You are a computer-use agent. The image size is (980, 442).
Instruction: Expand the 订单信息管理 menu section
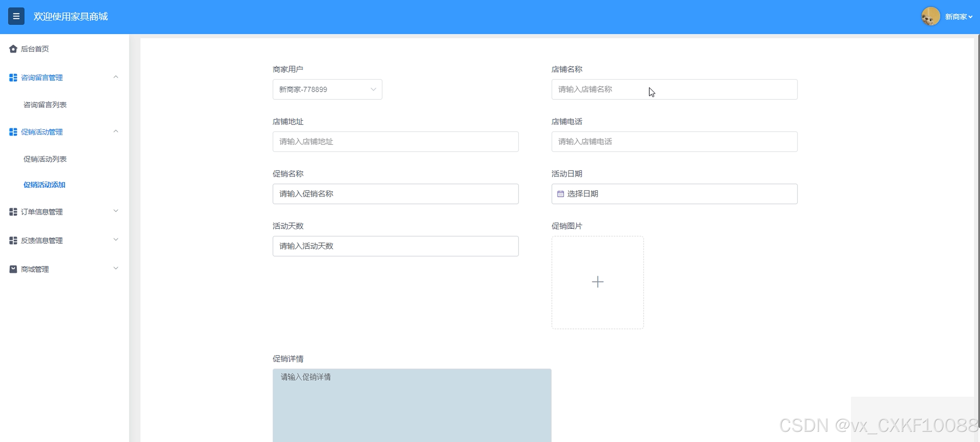pyautogui.click(x=116, y=211)
